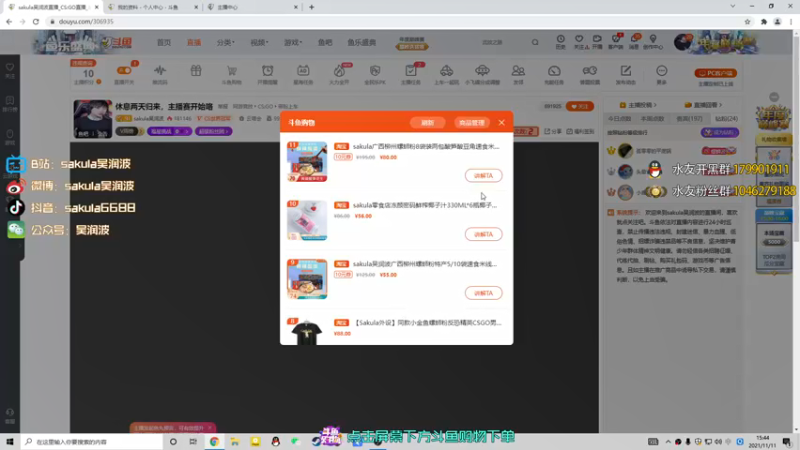Open the 更多 more options icon
The height and width of the screenshot is (450, 800).
[662, 73]
